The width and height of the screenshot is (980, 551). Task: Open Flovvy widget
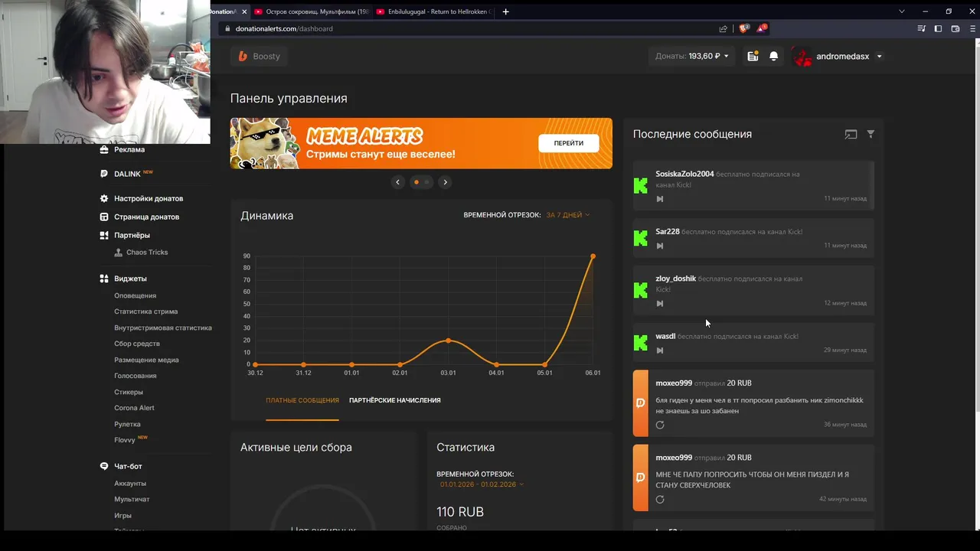[x=125, y=440]
